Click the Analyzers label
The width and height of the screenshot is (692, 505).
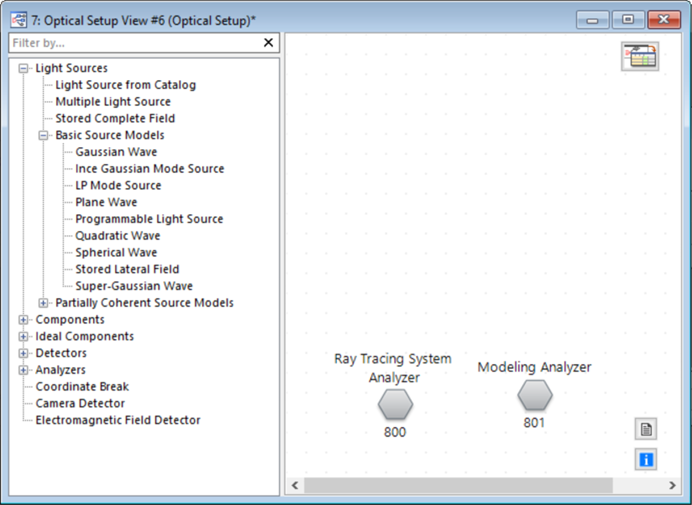(x=60, y=370)
